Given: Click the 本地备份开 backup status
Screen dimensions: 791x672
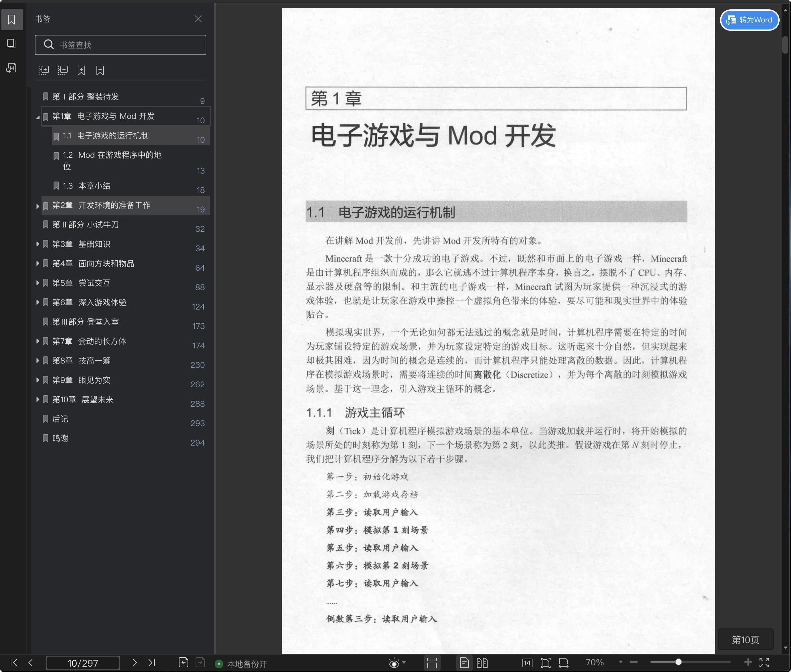Looking at the screenshot, I should (241, 664).
